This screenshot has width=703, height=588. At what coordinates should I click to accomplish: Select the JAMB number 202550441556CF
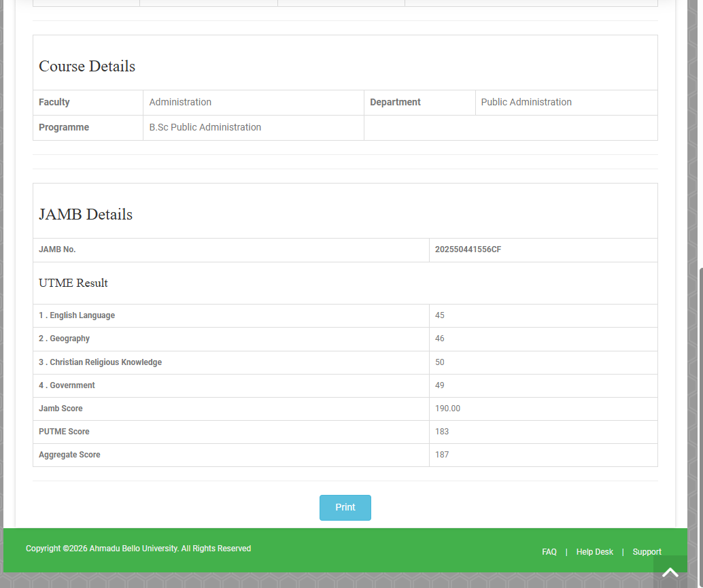[468, 249]
